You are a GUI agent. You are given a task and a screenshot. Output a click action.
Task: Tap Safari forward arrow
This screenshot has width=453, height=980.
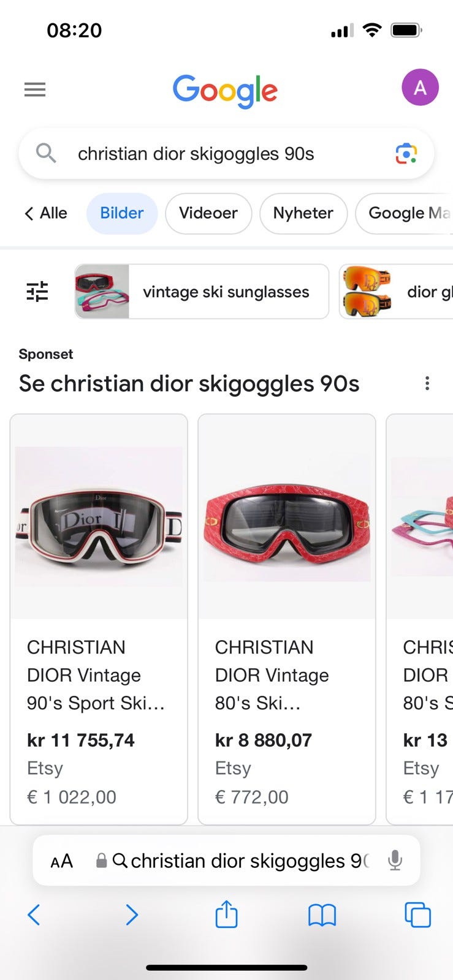(132, 915)
